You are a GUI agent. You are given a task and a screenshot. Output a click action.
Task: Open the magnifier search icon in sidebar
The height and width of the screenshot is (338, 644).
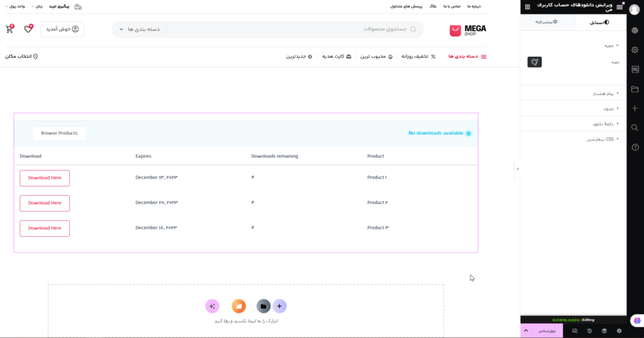click(x=635, y=128)
